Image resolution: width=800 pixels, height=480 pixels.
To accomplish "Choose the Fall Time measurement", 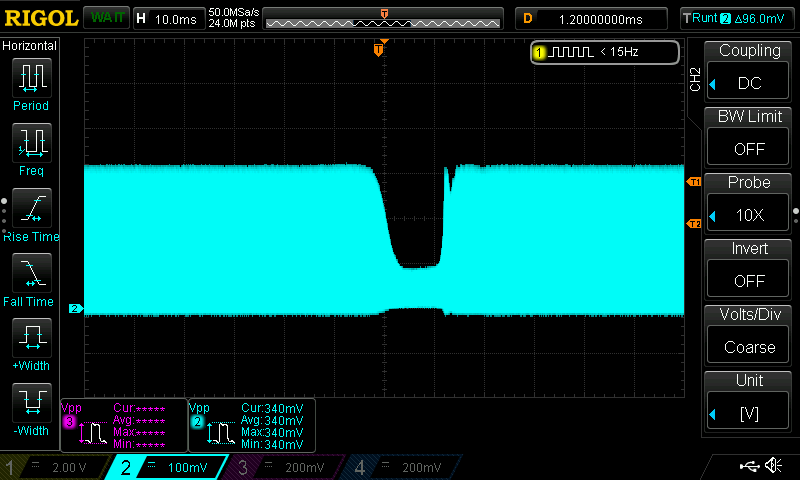I will coord(31,273).
